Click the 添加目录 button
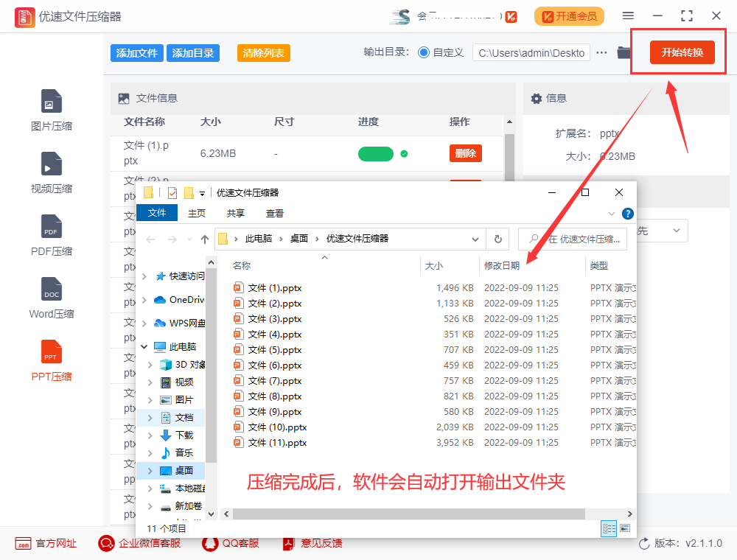 pos(192,53)
